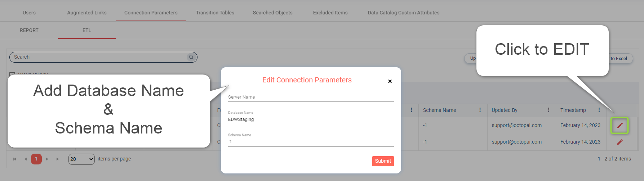Open the Augmented Links tab
This screenshot has width=644, height=181.
tap(87, 13)
